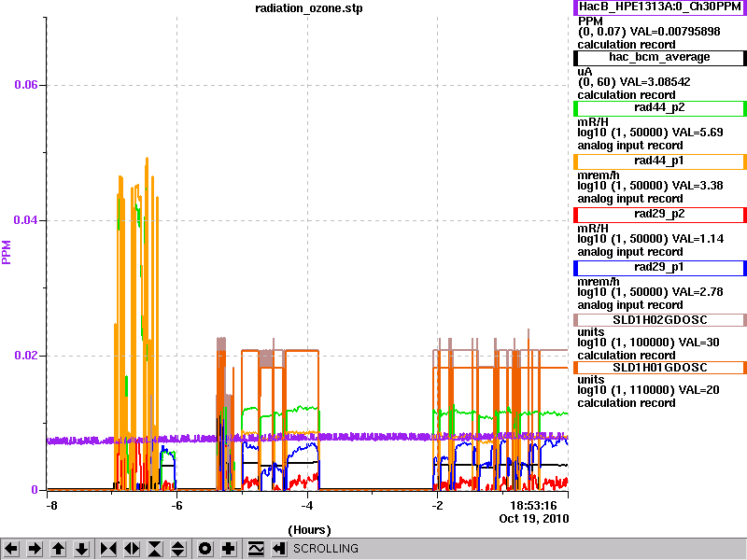Click the -8 hours tick label
The height and width of the screenshot is (560, 747).
51,506
